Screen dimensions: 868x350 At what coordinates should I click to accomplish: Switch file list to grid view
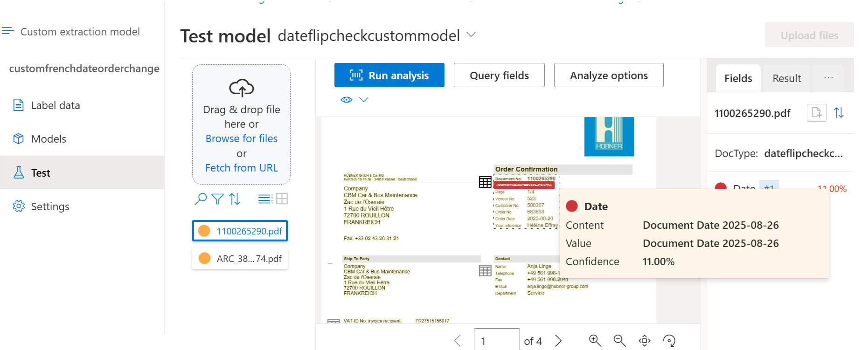[x=282, y=199]
